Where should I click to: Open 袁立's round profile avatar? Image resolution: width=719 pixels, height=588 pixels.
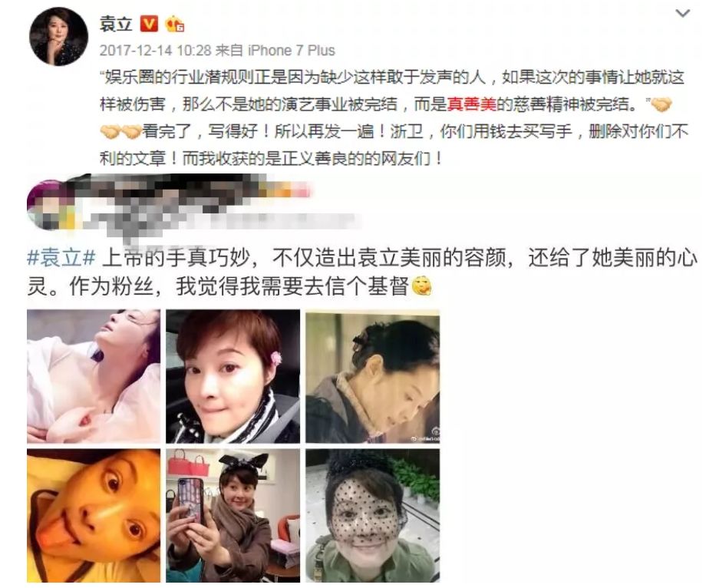[x=58, y=36]
